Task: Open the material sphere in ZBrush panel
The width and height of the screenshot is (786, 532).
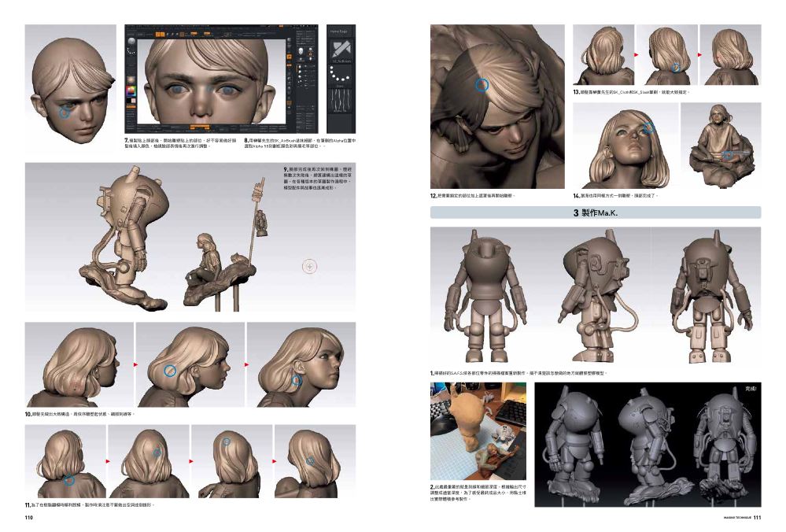Action: pos(131,41)
